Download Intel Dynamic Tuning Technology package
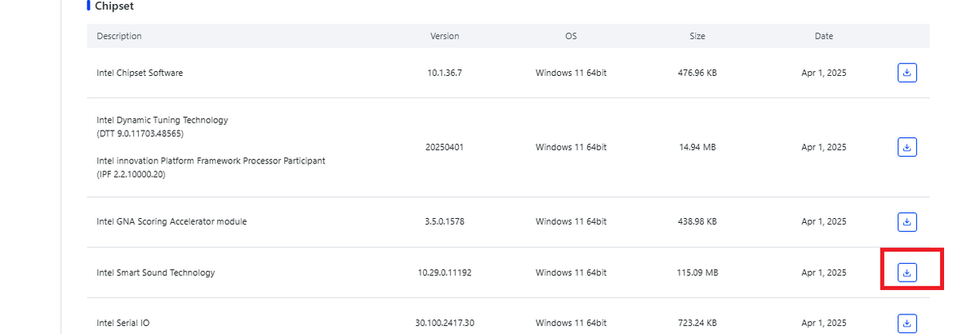 click(x=906, y=147)
